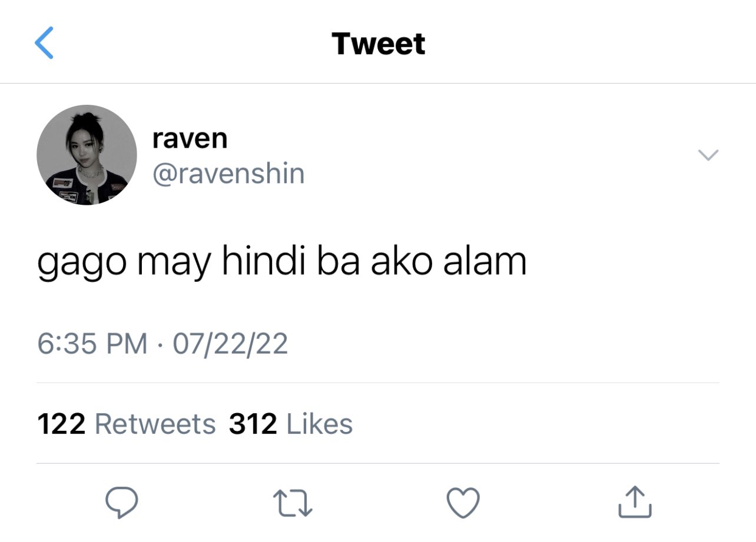756x542 pixels.
Task: Tap the number 312 like count
Action: coord(253,424)
